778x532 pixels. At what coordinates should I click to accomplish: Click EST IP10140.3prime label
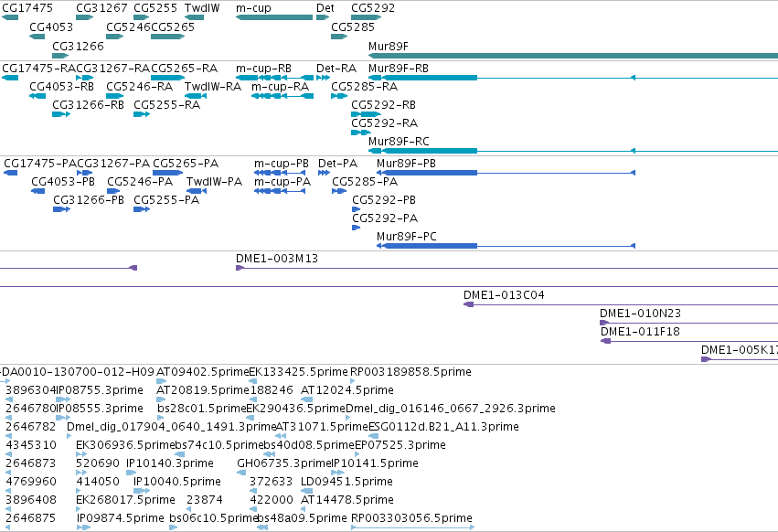pyautogui.click(x=170, y=463)
